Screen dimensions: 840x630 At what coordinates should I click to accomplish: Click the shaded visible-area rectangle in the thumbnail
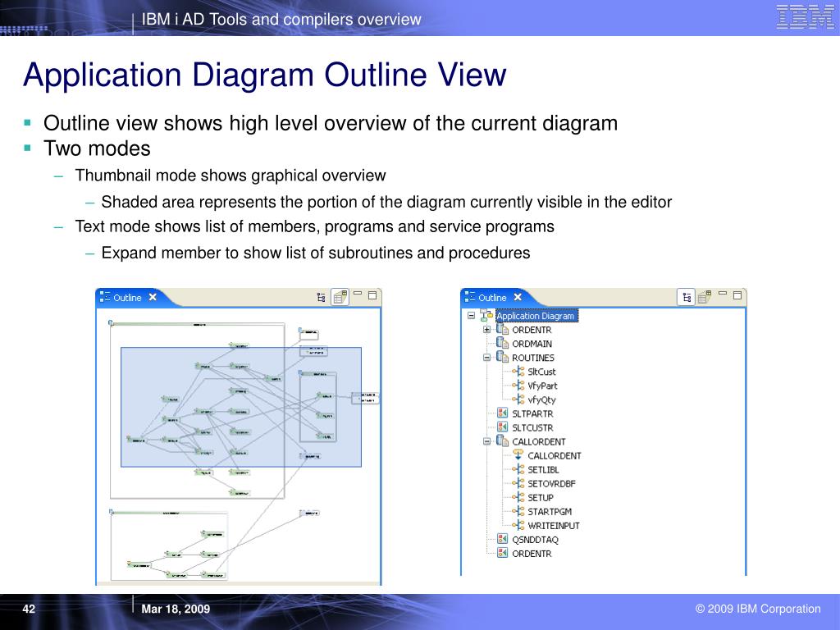coord(241,407)
